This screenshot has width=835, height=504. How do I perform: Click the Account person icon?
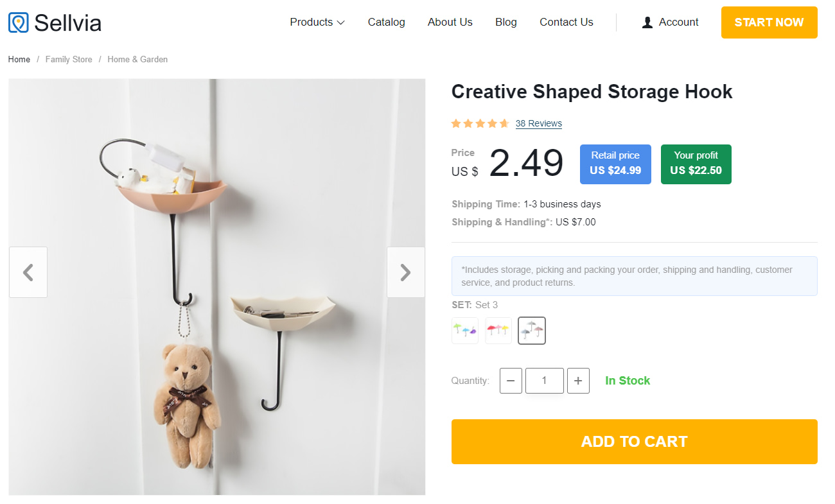pyautogui.click(x=647, y=22)
